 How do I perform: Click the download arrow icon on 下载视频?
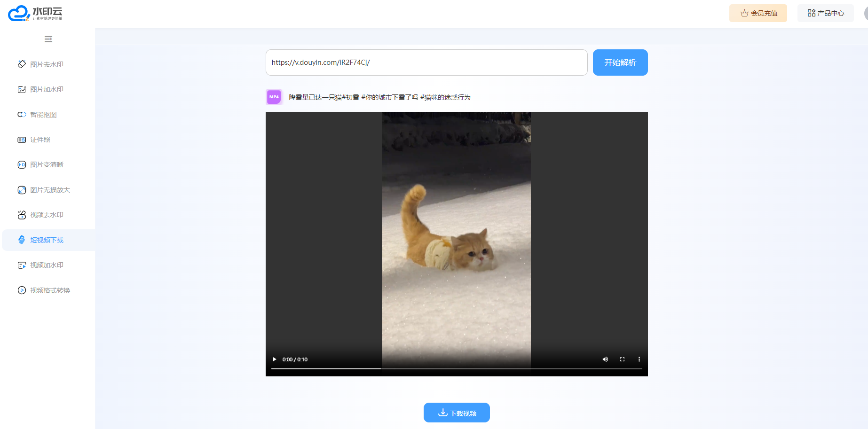pos(443,413)
